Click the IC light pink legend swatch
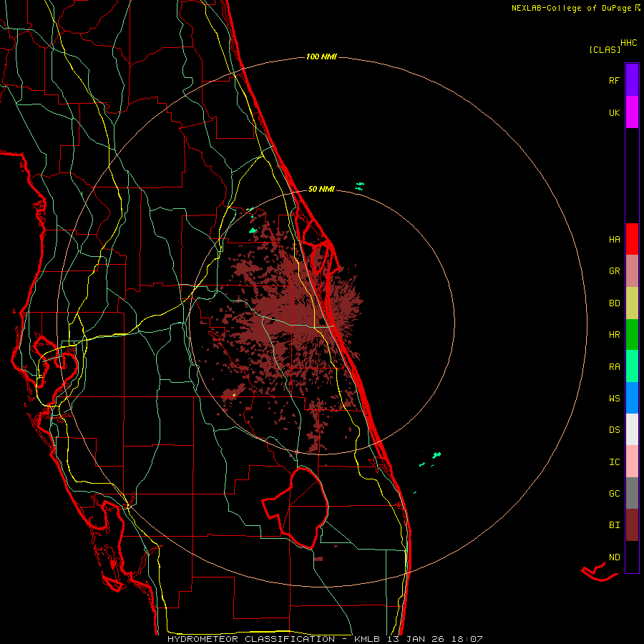 pos(632,462)
